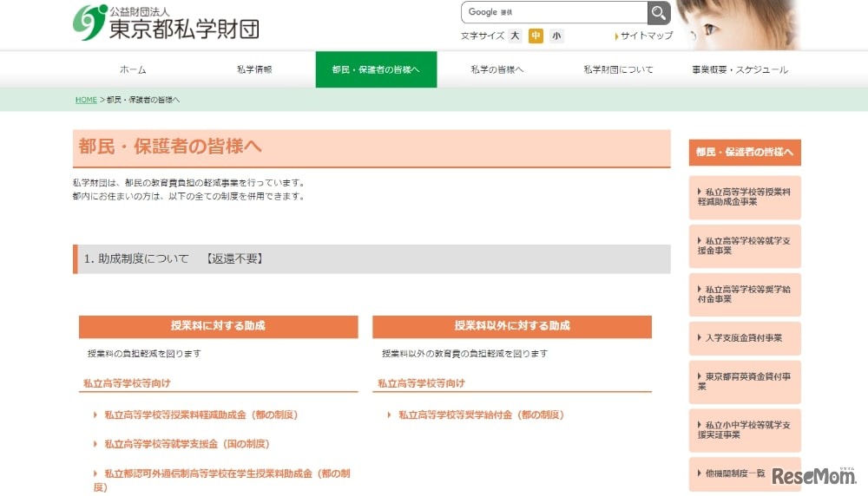Screen dimensions: 868x496
Task: Open 私立都認可外通信制高等学校在学生授業料助成金 link
Action: 221,480
